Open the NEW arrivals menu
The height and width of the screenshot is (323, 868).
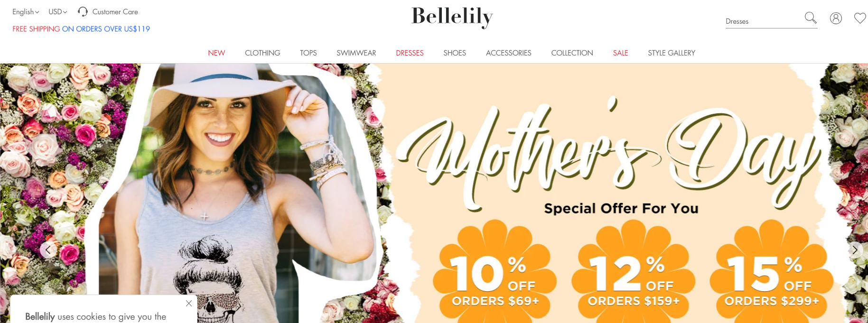[x=216, y=53]
